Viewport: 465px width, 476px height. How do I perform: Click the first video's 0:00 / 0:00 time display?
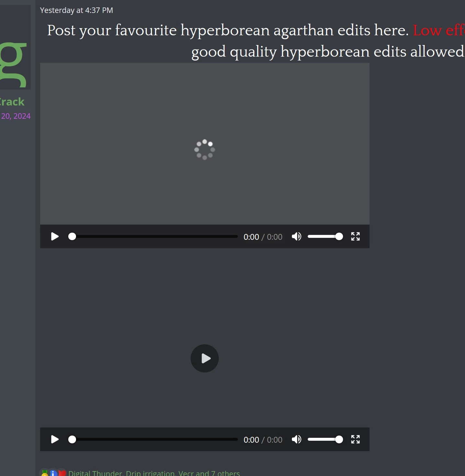(263, 237)
